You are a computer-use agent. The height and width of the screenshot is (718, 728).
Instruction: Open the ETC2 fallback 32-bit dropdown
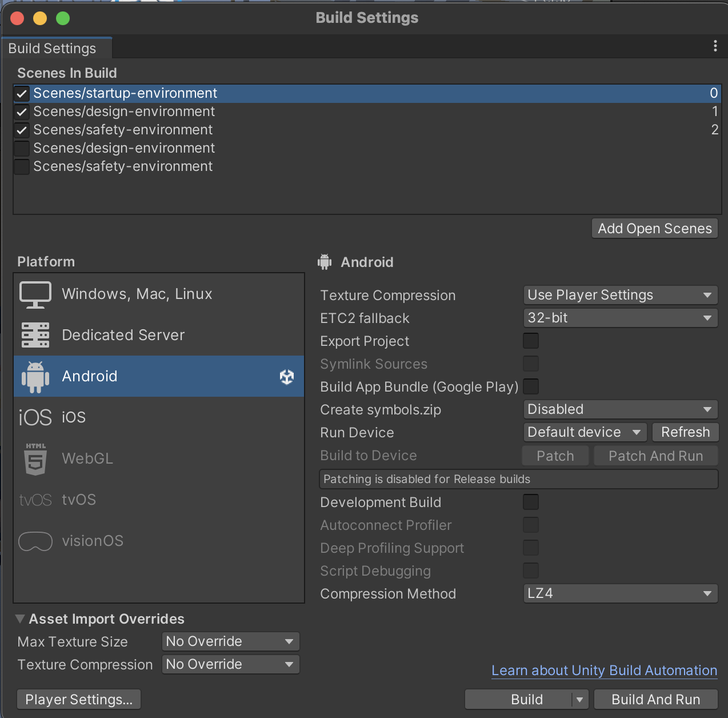(620, 318)
